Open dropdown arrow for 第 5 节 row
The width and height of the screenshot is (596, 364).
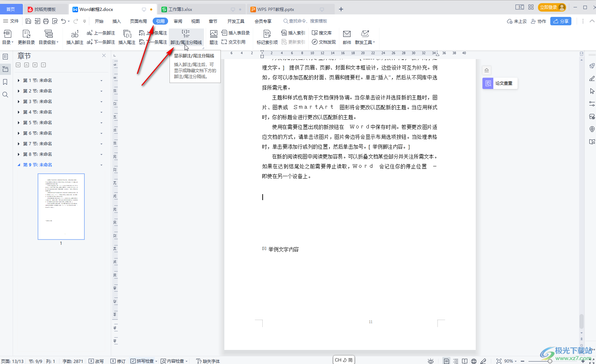pos(102,123)
